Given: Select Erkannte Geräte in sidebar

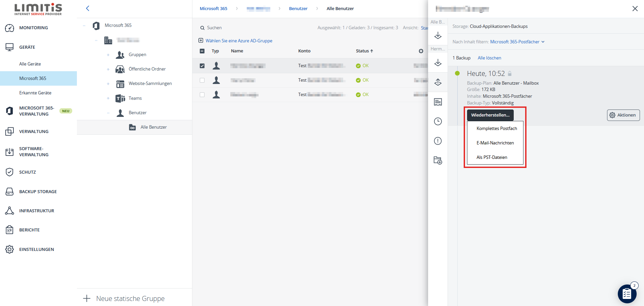Looking at the screenshot, I should (35, 93).
